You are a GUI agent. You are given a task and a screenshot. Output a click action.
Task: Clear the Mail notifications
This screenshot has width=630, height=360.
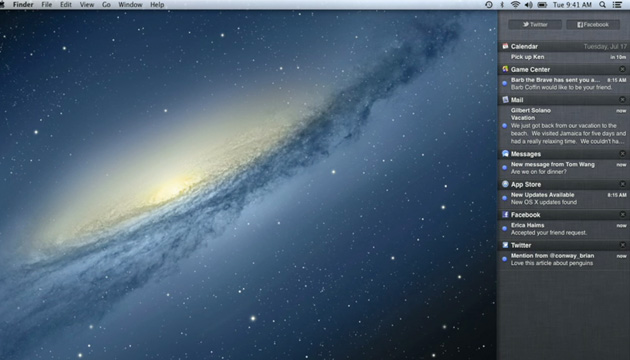tap(622, 100)
